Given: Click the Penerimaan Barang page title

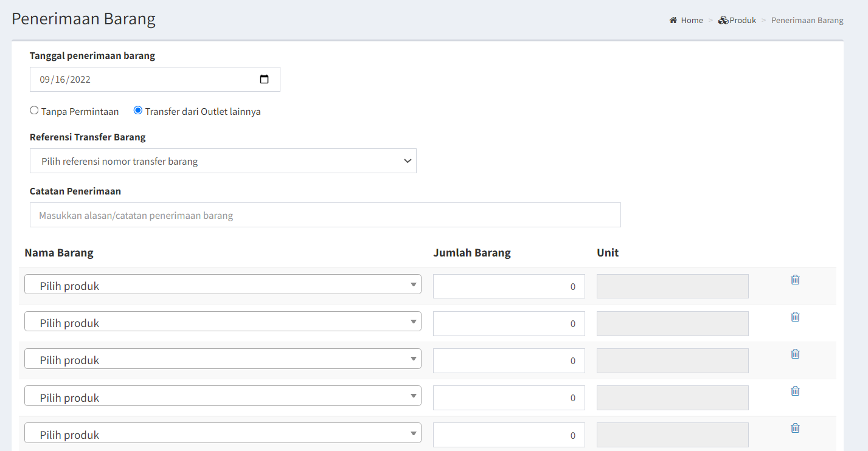Looking at the screenshot, I should [84, 18].
